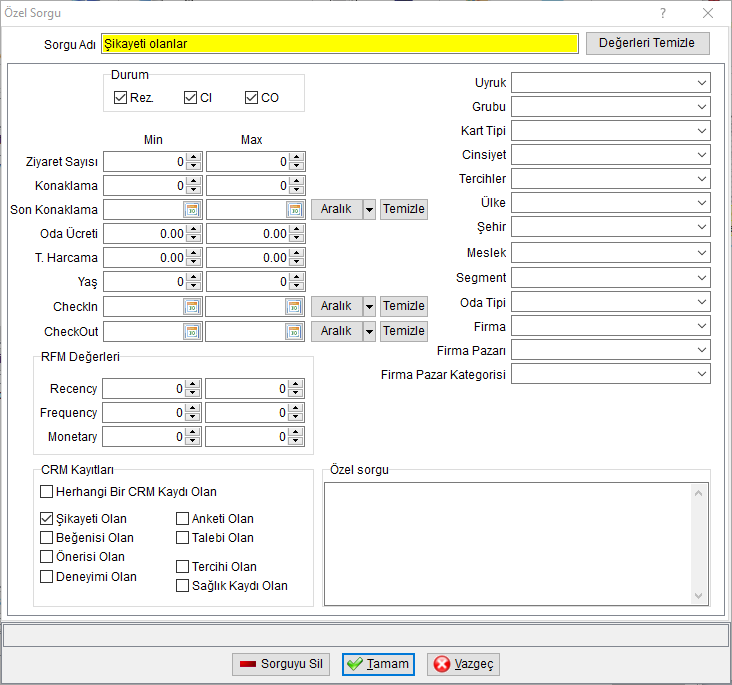This screenshot has height=685, width=732.
Task: Uncheck the CI status checkbox
Action: coord(190,98)
